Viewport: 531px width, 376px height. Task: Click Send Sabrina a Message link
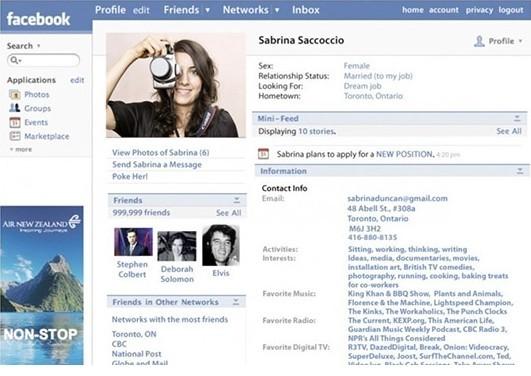[157, 165]
